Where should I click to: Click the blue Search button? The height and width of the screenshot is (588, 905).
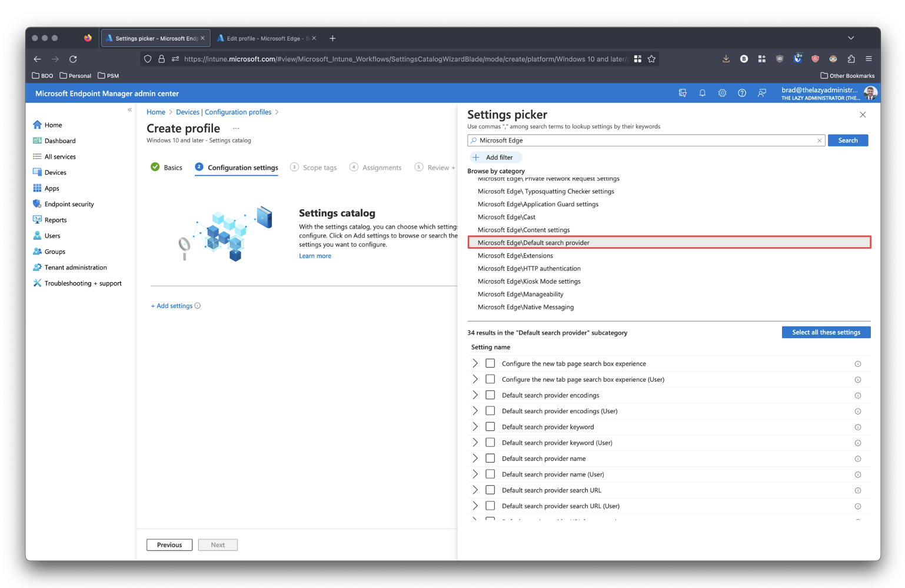[x=848, y=141]
